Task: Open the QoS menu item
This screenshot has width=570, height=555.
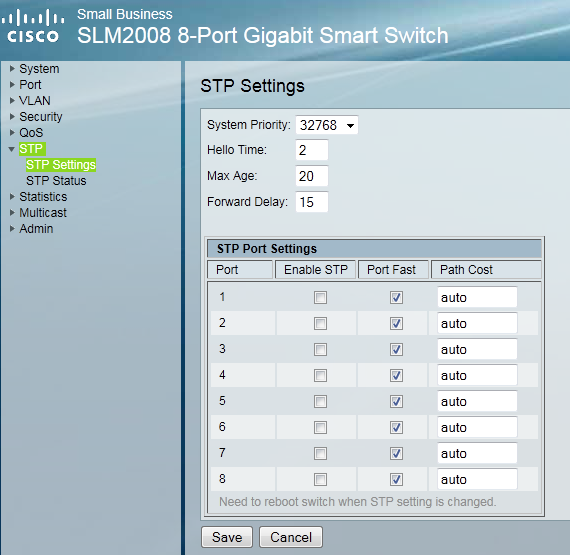Action: (31, 132)
